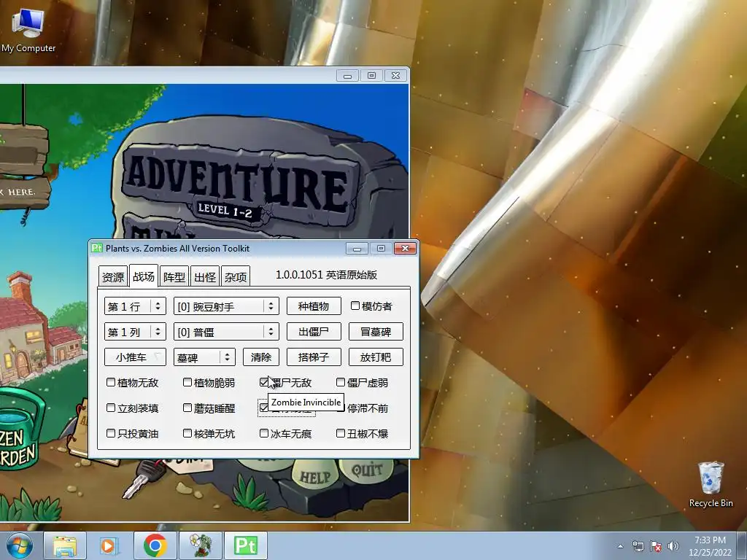Select the 战场 tab
The width and height of the screenshot is (747, 560).
pos(144,276)
